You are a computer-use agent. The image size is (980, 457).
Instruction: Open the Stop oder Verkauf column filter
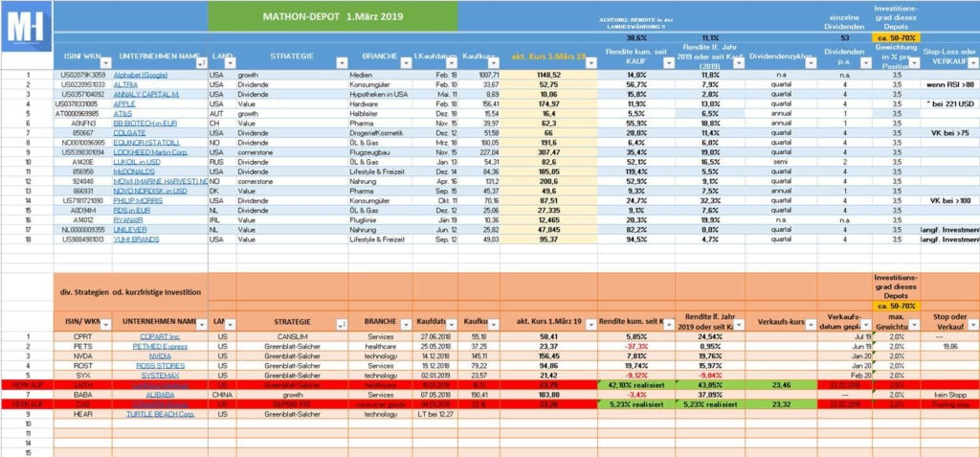click(972, 324)
